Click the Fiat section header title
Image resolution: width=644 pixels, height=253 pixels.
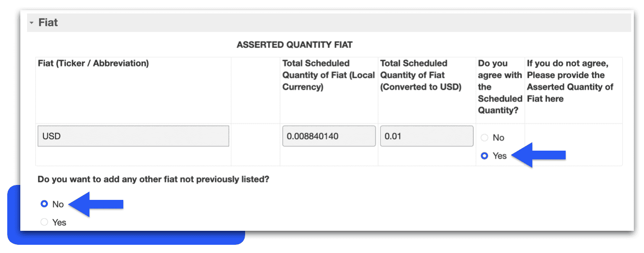click(48, 23)
